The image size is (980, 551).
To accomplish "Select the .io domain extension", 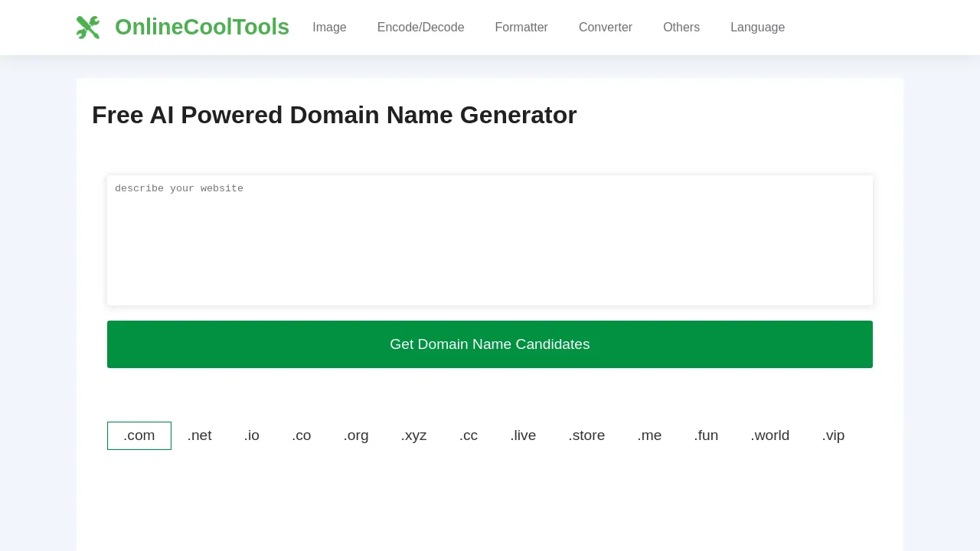I will coord(251,435).
